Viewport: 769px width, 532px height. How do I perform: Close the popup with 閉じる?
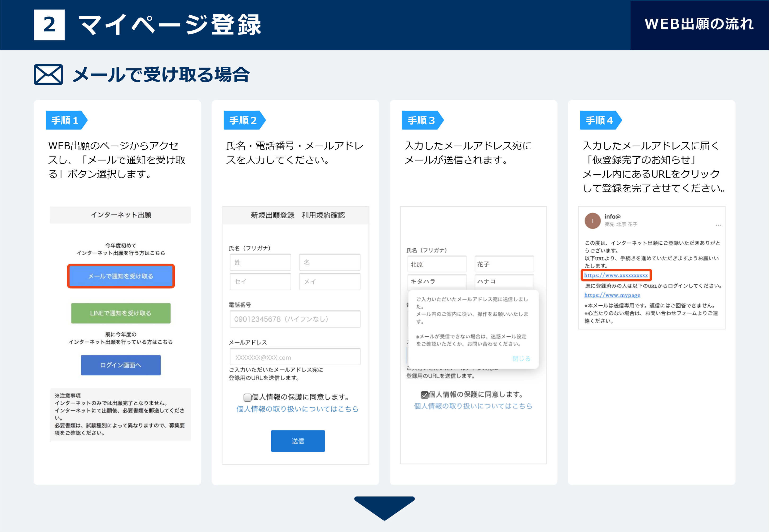pyautogui.click(x=521, y=359)
